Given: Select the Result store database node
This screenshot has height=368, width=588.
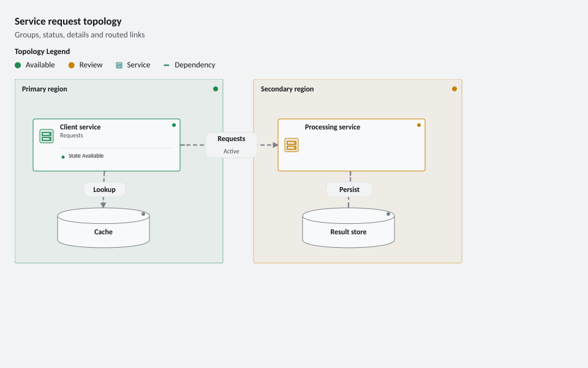Looking at the screenshot, I should pyautogui.click(x=349, y=228).
